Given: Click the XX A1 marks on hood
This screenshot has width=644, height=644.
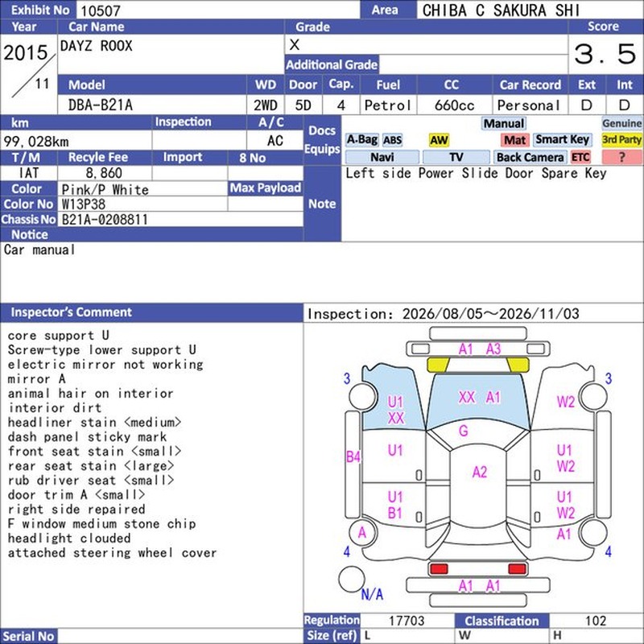Looking at the screenshot, I should (x=479, y=397).
